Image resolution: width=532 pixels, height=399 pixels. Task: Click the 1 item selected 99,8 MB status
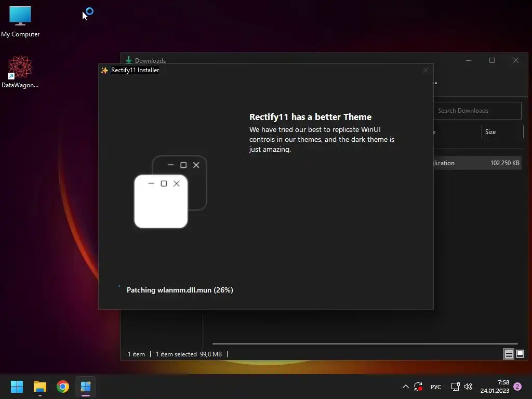(189, 354)
